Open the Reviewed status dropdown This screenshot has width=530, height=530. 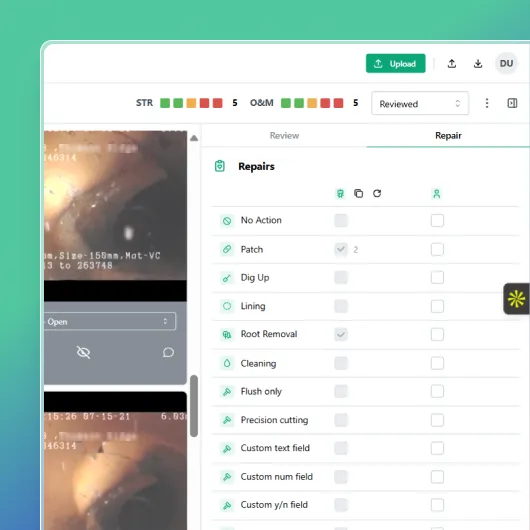click(x=420, y=103)
